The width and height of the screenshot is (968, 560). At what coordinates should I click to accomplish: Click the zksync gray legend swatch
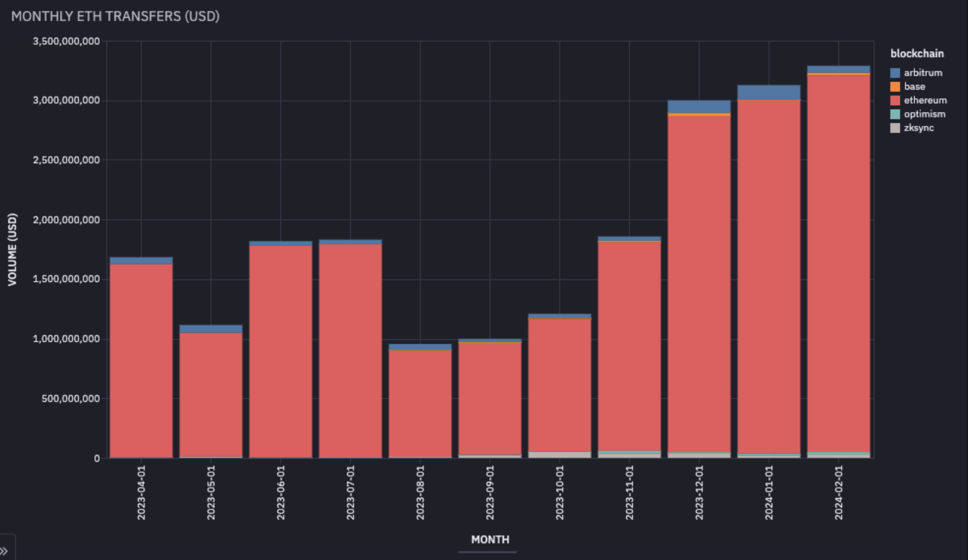click(895, 128)
